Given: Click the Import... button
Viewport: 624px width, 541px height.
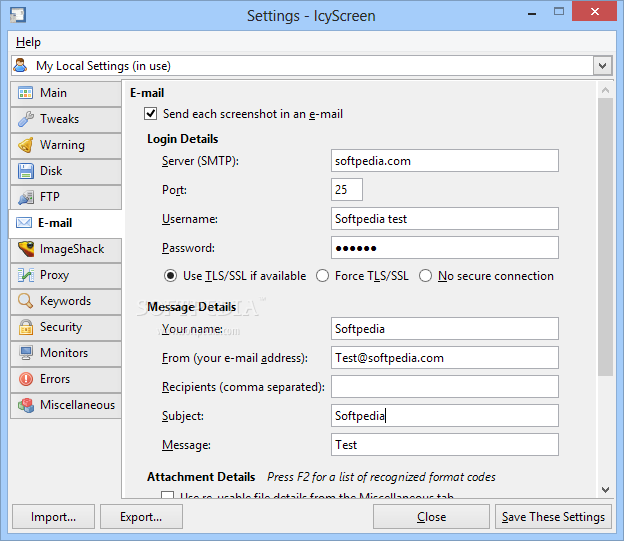Looking at the screenshot, I should pos(53,517).
